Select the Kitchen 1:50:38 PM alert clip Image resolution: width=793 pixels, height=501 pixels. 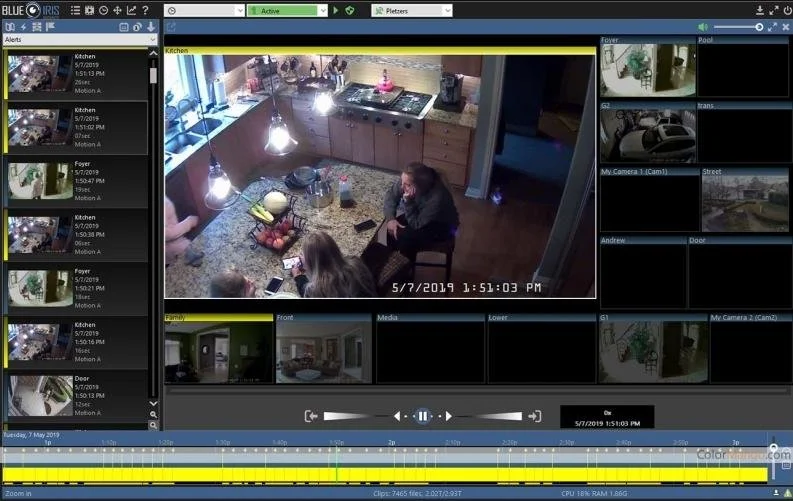(76, 235)
